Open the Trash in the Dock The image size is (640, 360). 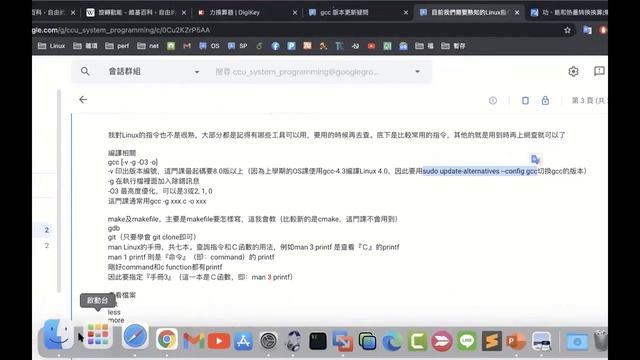point(601,340)
